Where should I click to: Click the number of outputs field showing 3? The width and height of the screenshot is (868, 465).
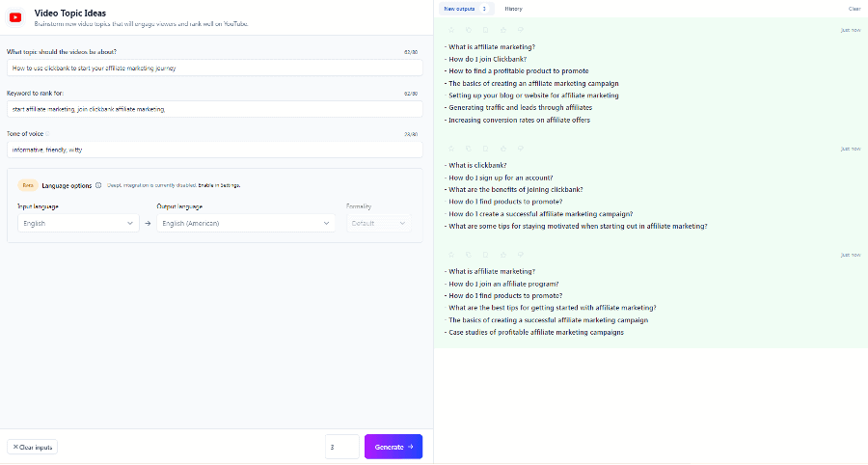342,447
